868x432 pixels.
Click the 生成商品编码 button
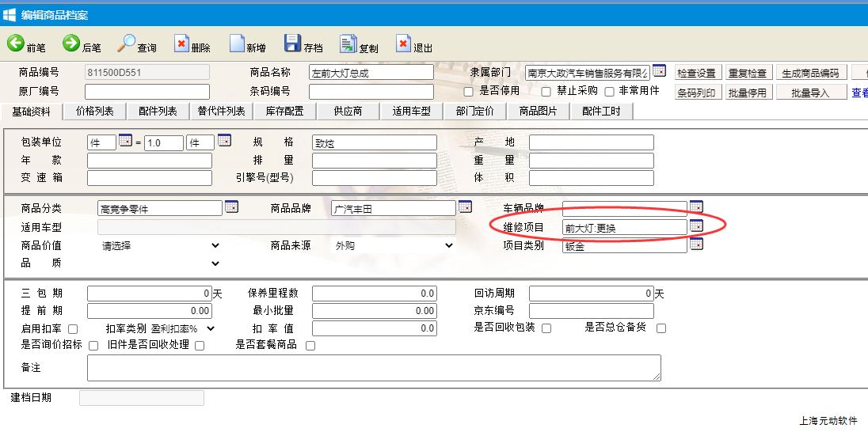point(810,73)
